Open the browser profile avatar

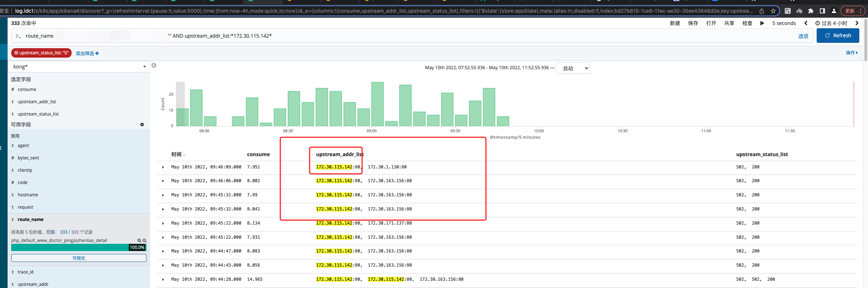pos(834,11)
